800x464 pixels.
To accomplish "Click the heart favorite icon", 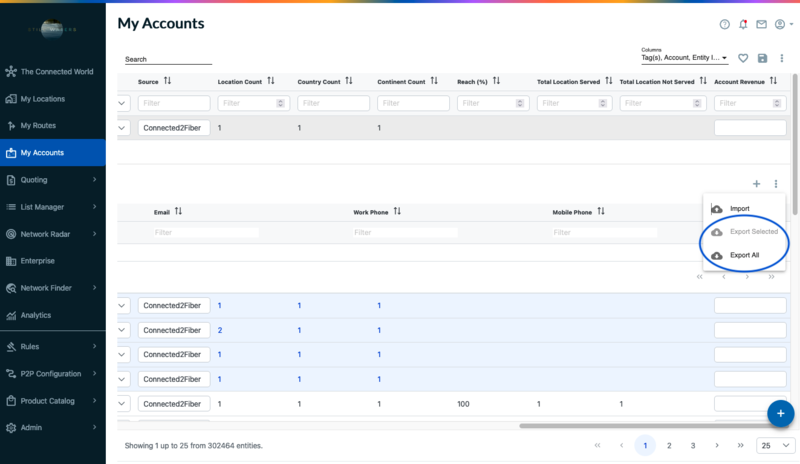I will [x=743, y=59].
